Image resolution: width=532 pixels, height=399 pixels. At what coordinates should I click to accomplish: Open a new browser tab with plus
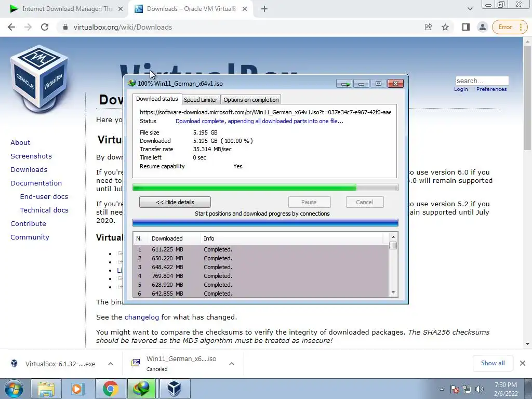(264, 9)
